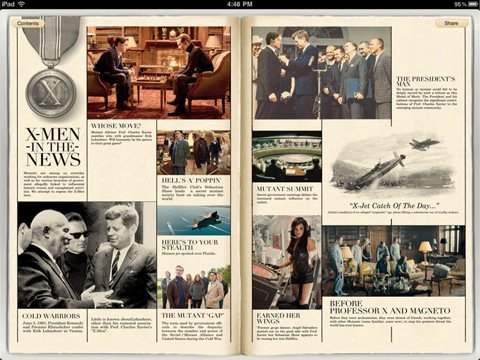
Task: Open the Mutant Summit war room image
Action: [287, 156]
